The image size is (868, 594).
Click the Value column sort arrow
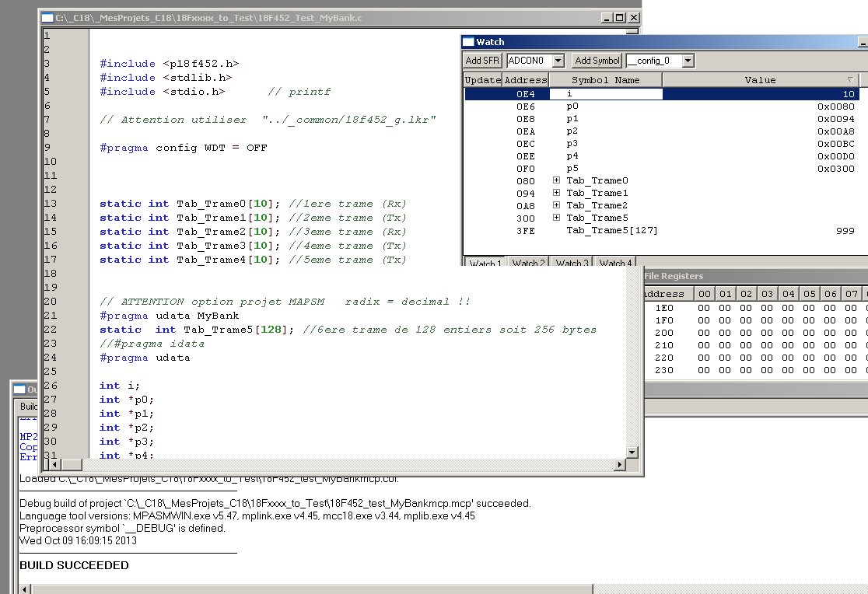850,80
